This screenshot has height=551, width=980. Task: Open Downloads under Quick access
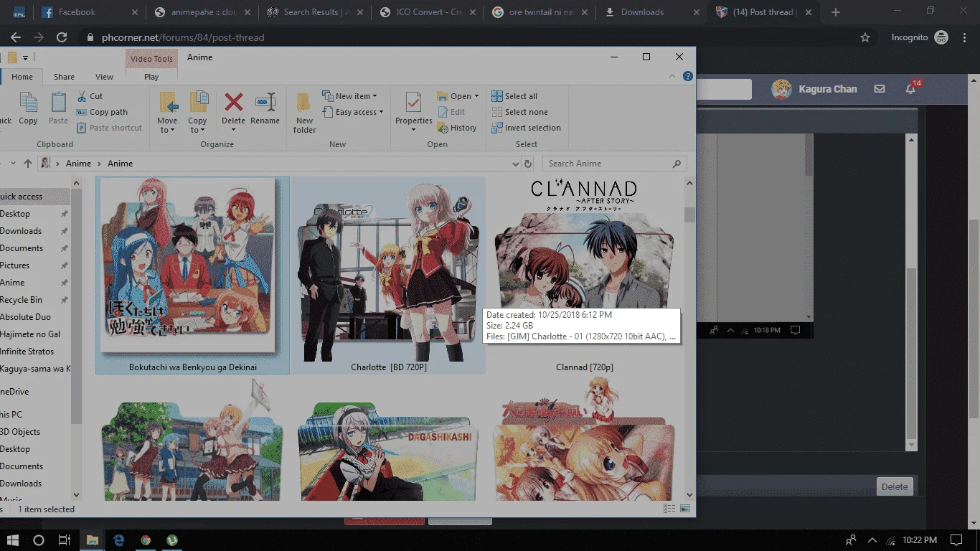(x=21, y=231)
